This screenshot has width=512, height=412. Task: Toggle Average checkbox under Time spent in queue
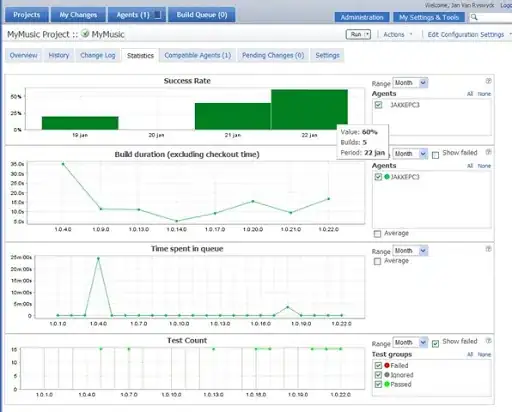(377, 261)
